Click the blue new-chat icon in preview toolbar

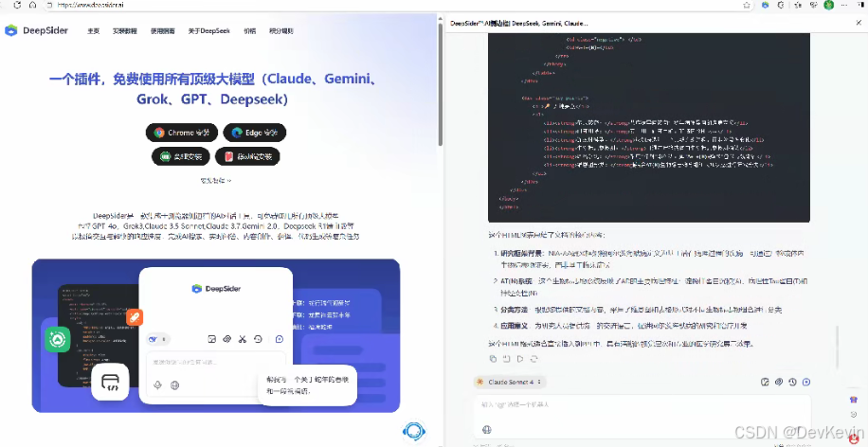[280, 339]
